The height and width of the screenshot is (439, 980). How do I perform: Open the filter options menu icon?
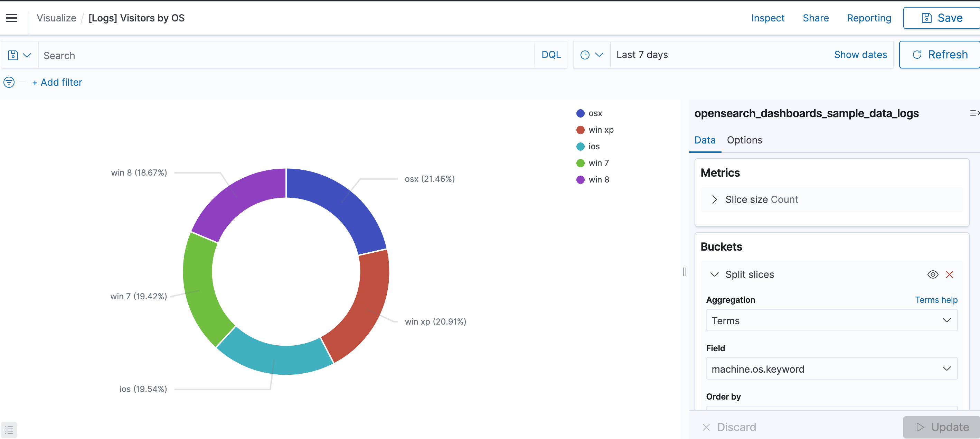click(x=9, y=82)
